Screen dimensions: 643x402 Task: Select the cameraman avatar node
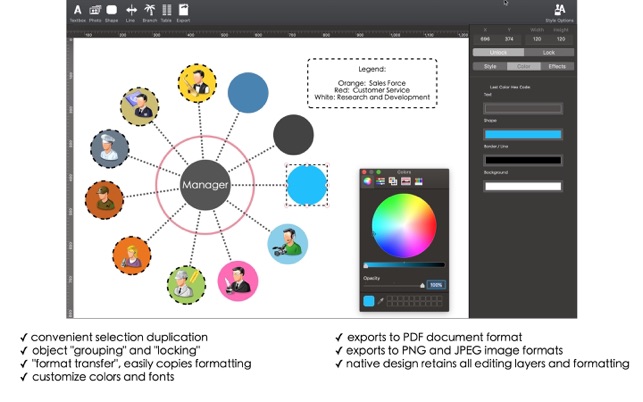coord(287,244)
